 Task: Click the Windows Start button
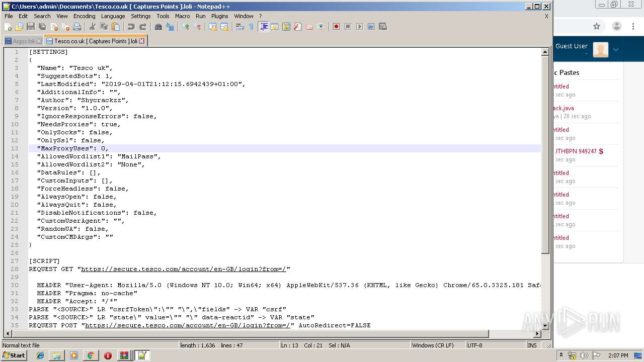point(14,355)
